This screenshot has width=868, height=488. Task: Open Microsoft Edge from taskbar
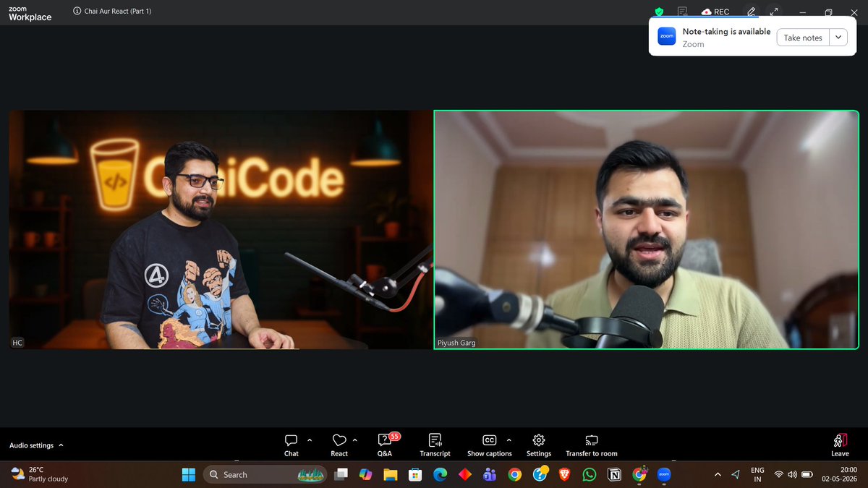(x=440, y=474)
